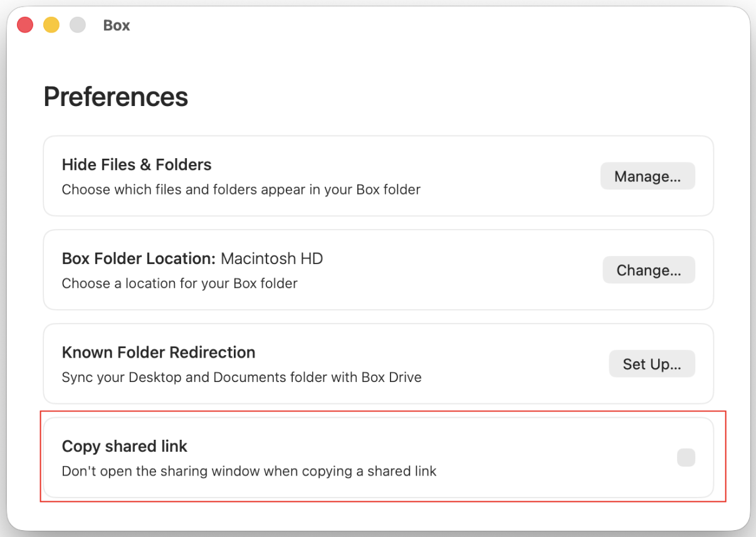
Task: Click the Box Folder Location label
Action: pyautogui.click(x=139, y=258)
